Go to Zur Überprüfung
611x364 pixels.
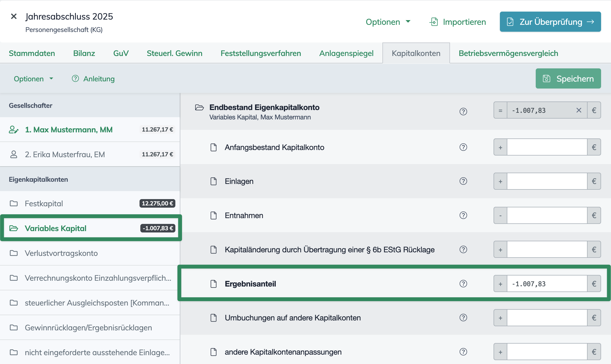pyautogui.click(x=550, y=22)
